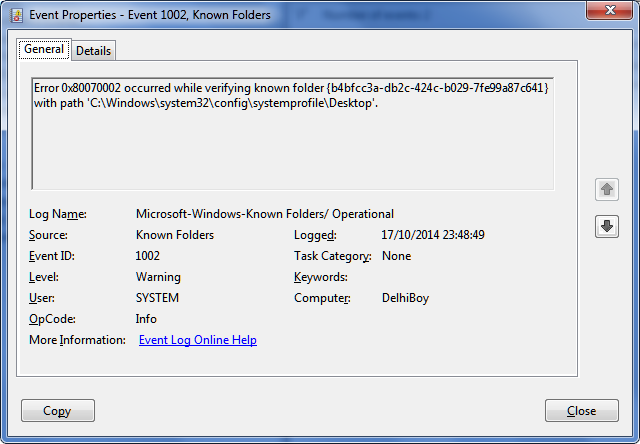Image resolution: width=640 pixels, height=444 pixels.
Task: Click the Task Category value None
Action: (396, 256)
